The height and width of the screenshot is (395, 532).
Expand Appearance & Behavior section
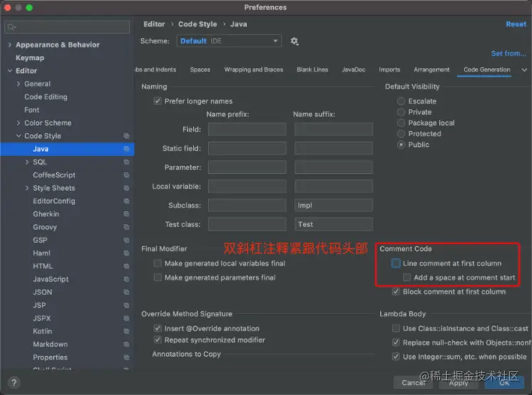pyautogui.click(x=10, y=45)
